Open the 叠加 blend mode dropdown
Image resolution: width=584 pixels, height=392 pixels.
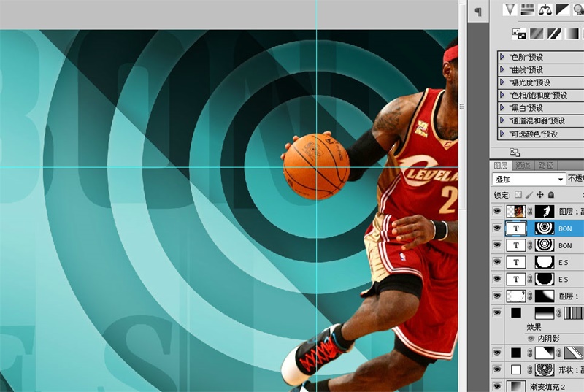coord(561,179)
